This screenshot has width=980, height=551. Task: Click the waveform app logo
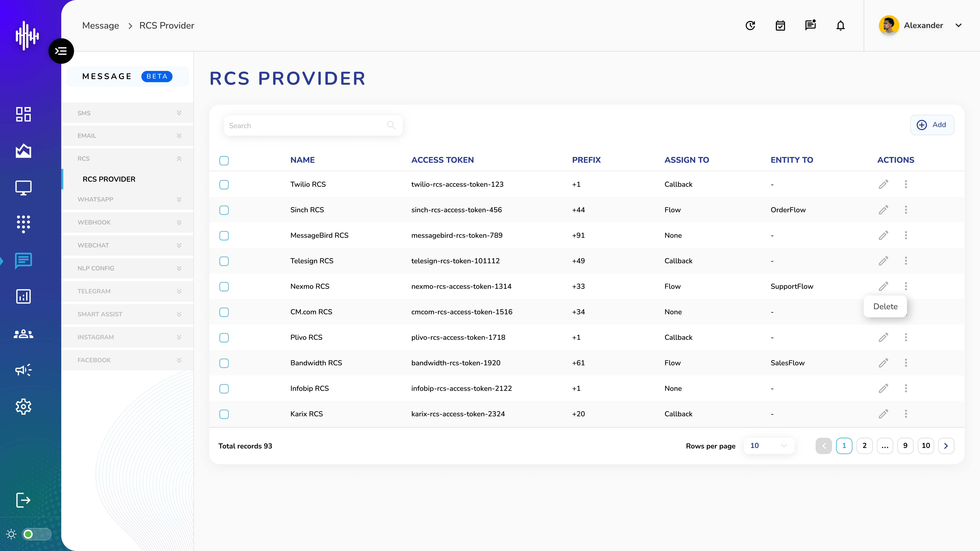coord(27,35)
